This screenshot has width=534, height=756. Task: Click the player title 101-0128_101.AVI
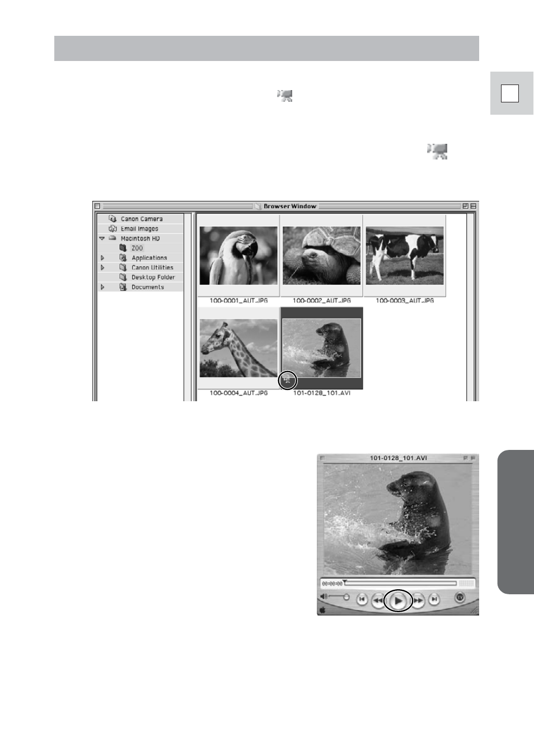pos(398,458)
